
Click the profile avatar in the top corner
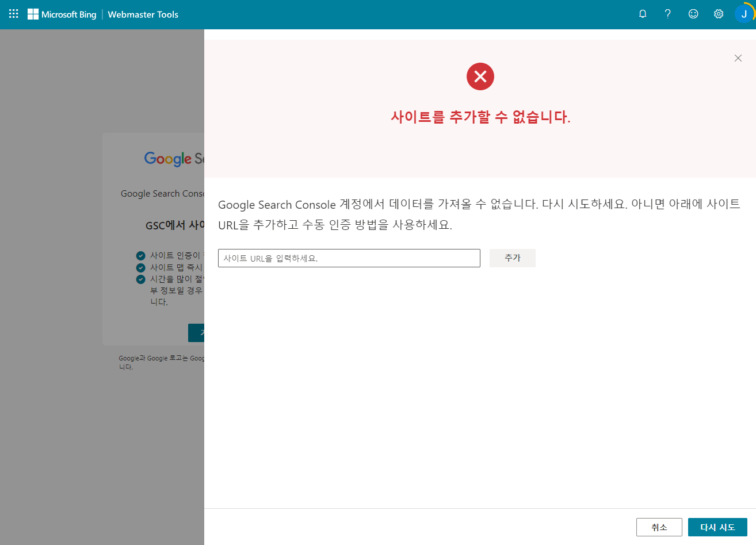click(744, 14)
